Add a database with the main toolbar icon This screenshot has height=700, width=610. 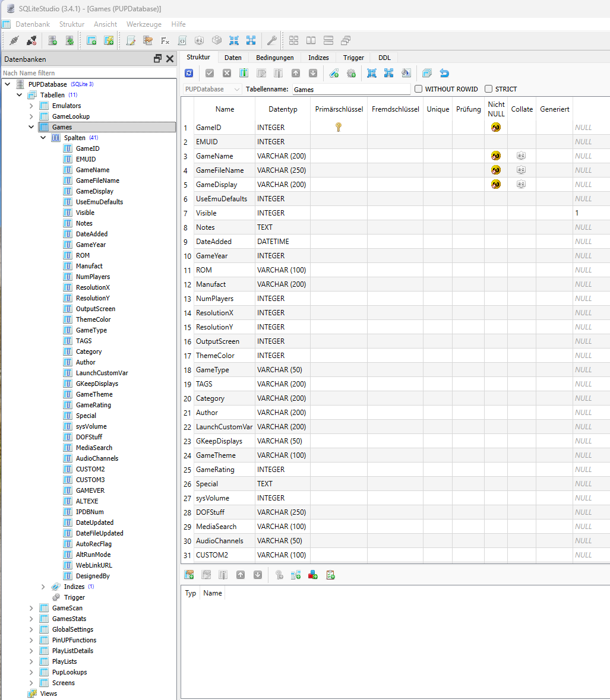pos(53,40)
